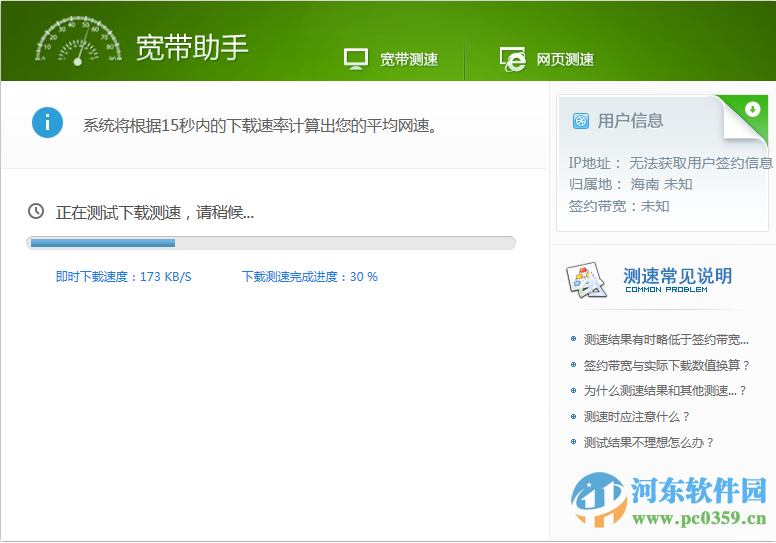Click the 系统将根据15秒内的下载速率 notice text
776x543 pixels.
pyautogui.click(x=260, y=125)
